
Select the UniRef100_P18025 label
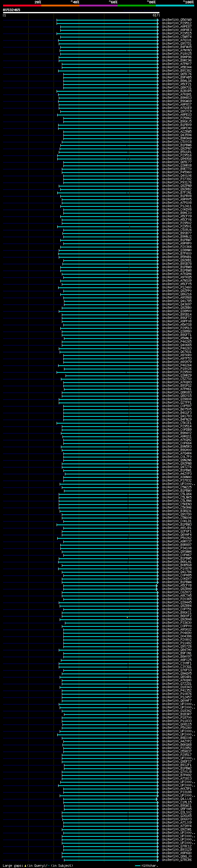[177, 54]
